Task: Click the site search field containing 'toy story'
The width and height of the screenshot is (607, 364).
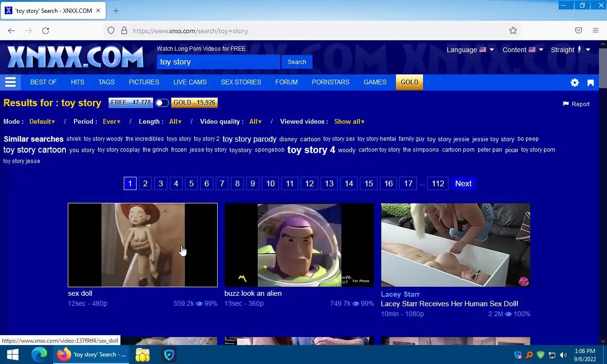Action: click(x=218, y=62)
